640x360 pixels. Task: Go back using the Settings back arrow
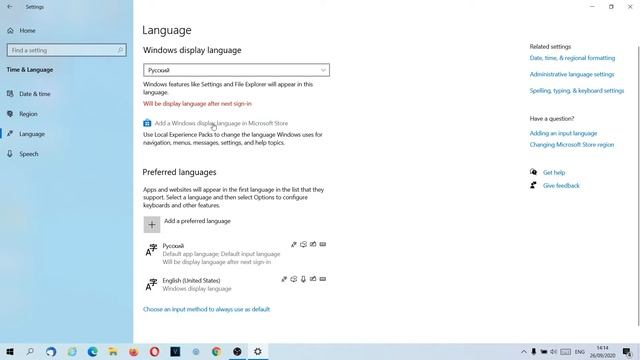click(9, 7)
